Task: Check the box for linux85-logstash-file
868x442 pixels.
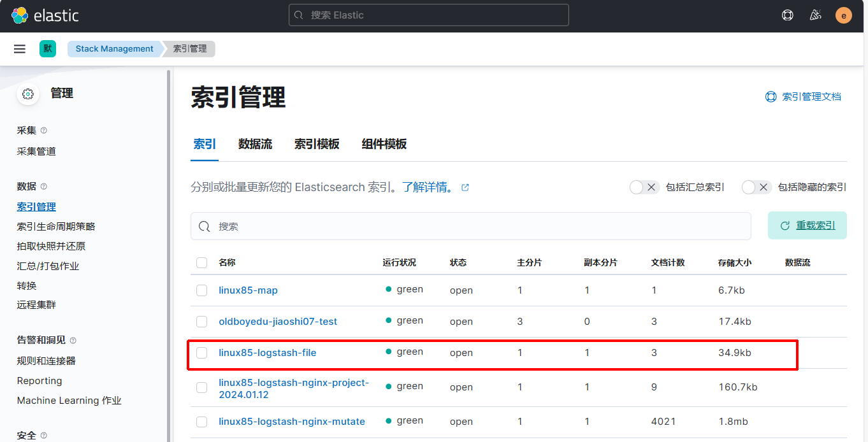Action: [202, 353]
